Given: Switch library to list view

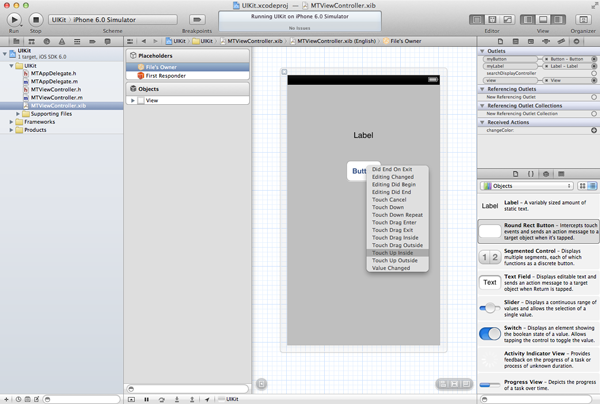Looking at the screenshot, I should (592, 186).
